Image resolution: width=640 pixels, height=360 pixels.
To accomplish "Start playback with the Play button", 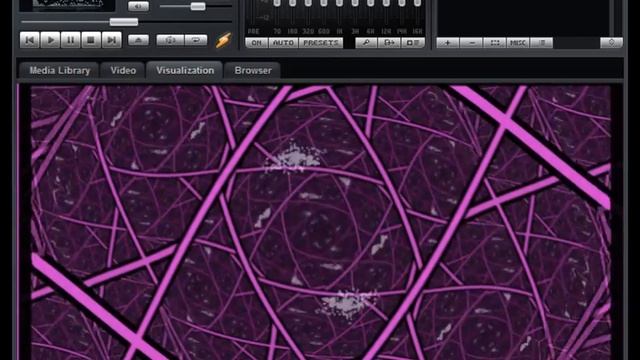I will point(50,40).
